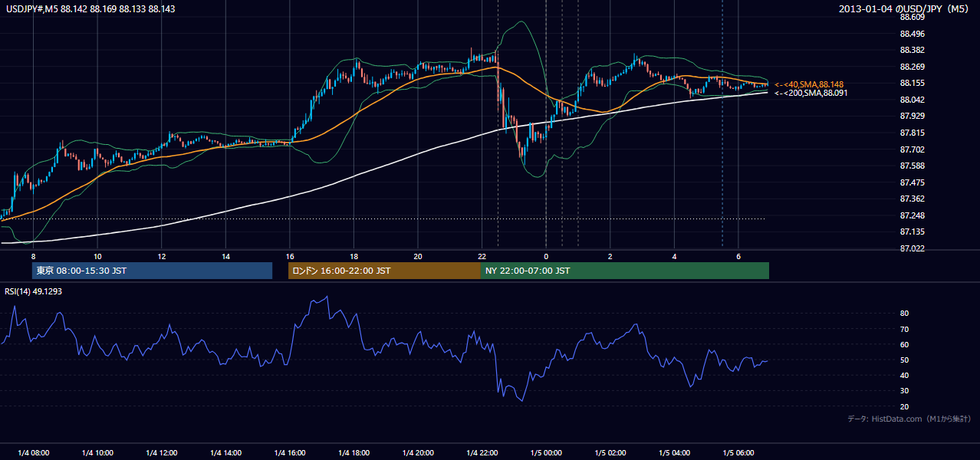
Task: Click the bottom time label 1/4 18:00
Action: click(x=354, y=452)
